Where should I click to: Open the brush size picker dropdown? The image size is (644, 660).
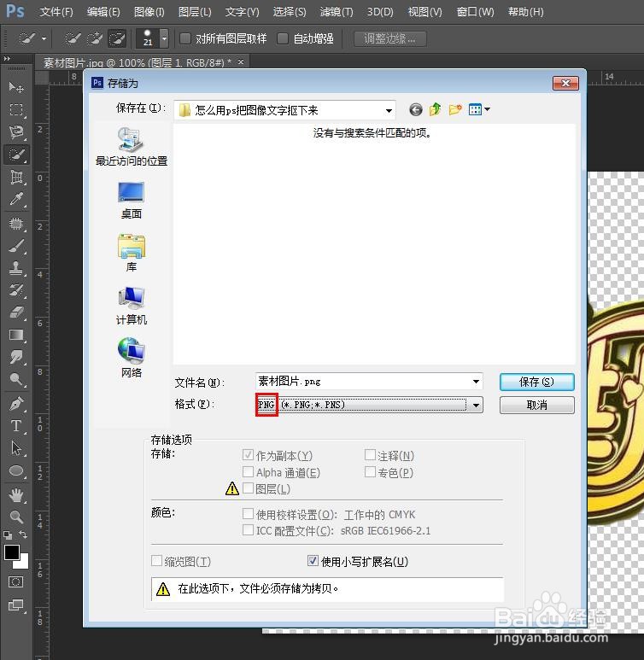click(x=164, y=38)
